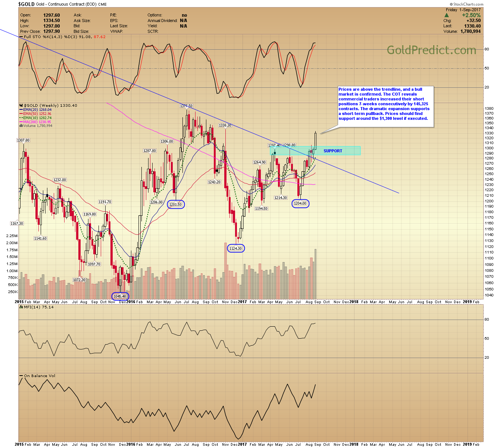Select the circled 1204.00 price marker

(x=300, y=203)
